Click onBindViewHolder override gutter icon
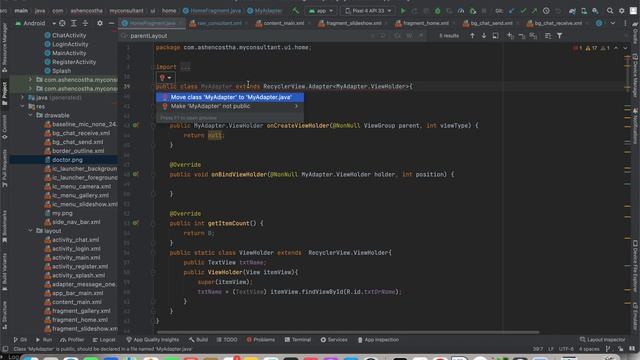Image resolution: width=640 pixels, height=360 pixels. click(136, 174)
